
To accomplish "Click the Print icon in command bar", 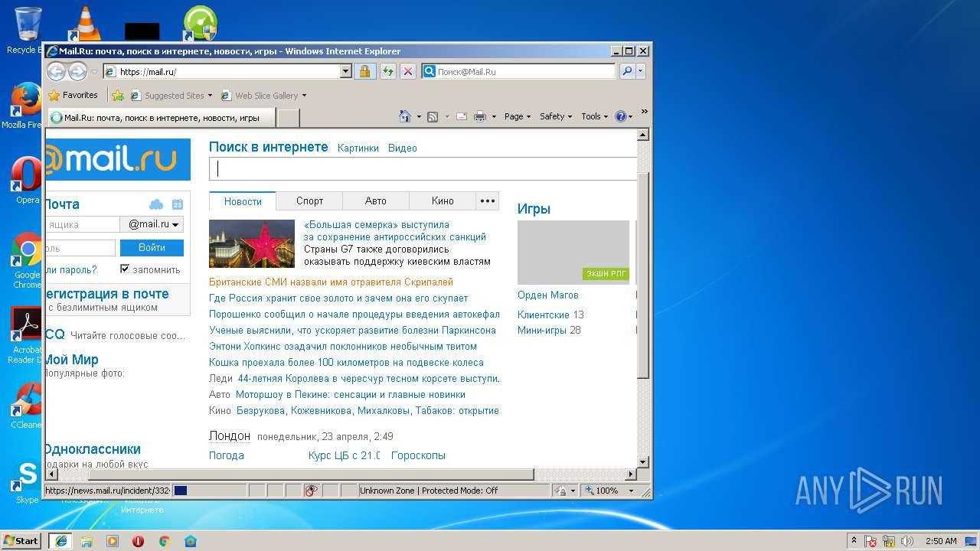I will coord(480,116).
